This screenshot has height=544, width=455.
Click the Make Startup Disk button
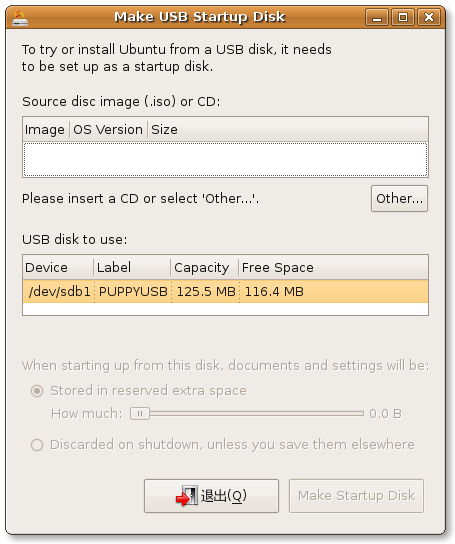tap(356, 496)
